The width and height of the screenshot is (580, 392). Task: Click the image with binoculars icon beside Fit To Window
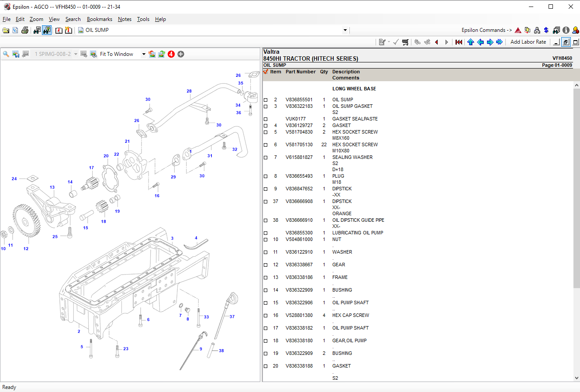coord(93,54)
